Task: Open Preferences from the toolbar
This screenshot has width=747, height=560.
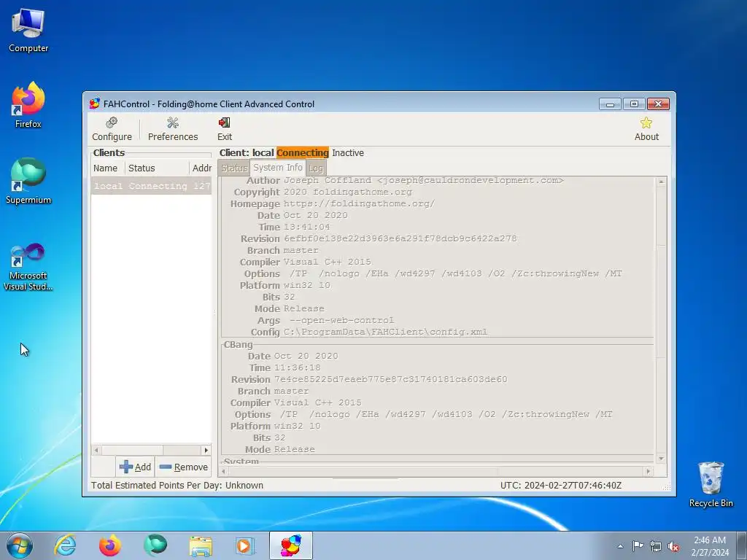Action: pos(172,129)
